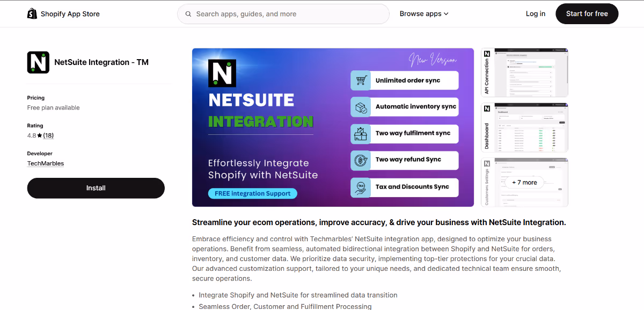This screenshot has height=310, width=644.
Task: Click the Start for free button
Action: click(x=587, y=13)
